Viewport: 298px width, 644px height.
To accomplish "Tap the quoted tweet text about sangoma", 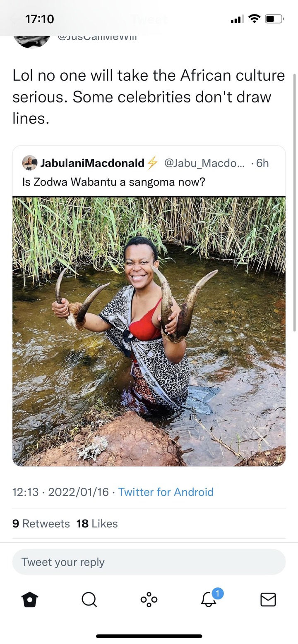I will [x=113, y=182].
